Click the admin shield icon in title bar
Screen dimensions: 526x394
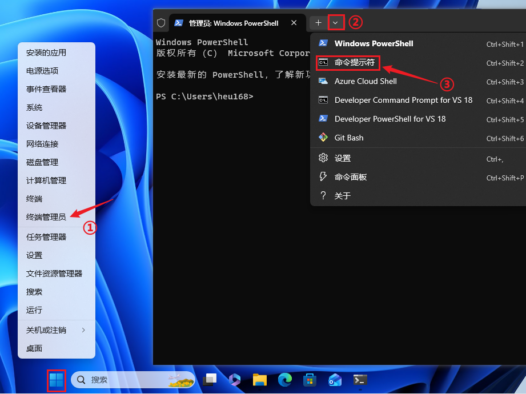161,23
